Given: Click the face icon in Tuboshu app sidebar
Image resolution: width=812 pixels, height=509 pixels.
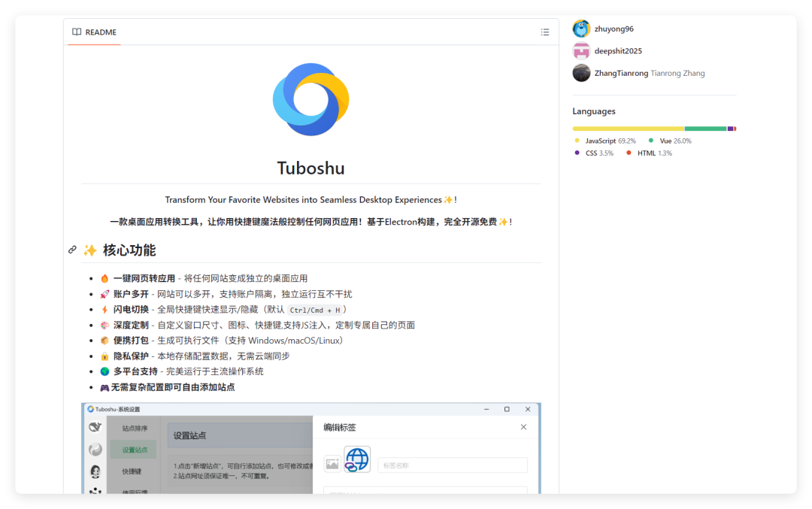Looking at the screenshot, I should coord(95,471).
